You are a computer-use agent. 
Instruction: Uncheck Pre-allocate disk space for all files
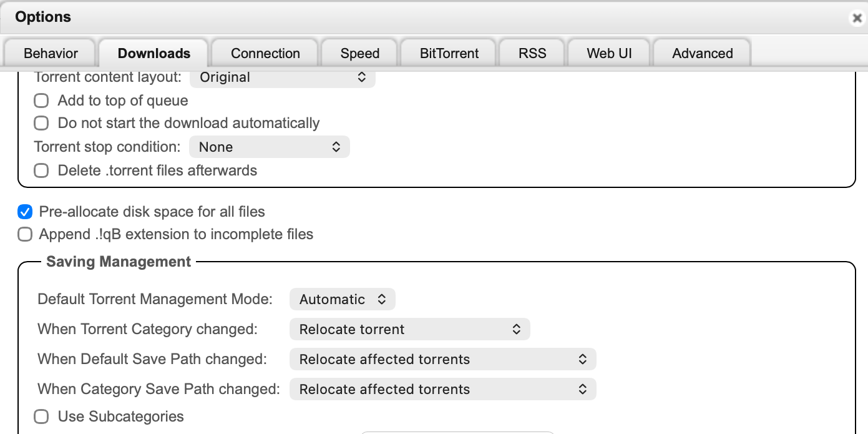pos(25,212)
